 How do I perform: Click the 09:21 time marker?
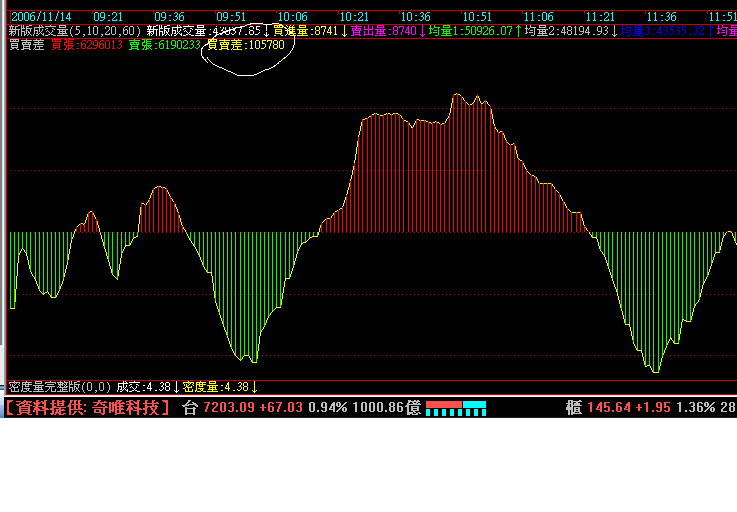click(108, 17)
